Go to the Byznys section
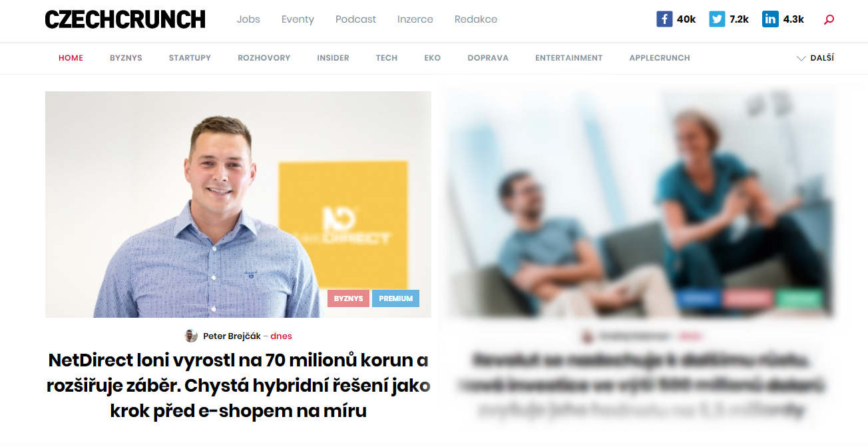The width and height of the screenshot is (868, 447). pyautogui.click(x=126, y=58)
